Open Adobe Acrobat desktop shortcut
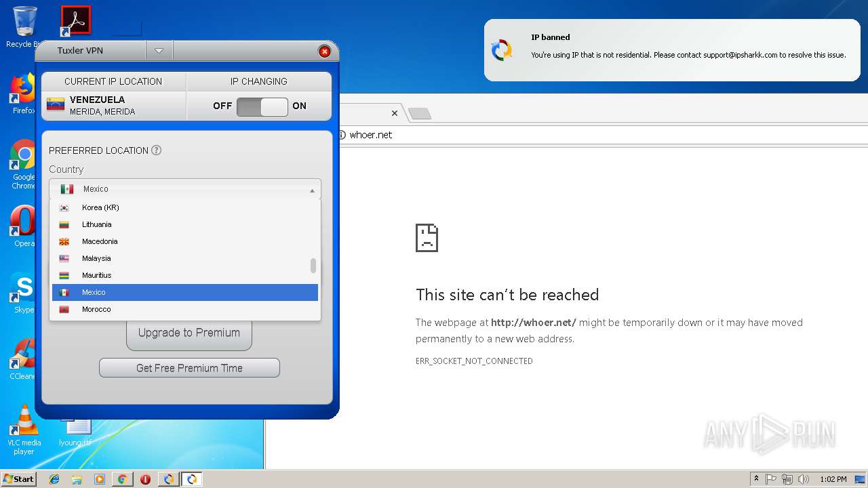Image resolution: width=868 pixels, height=488 pixels. pos(75,21)
